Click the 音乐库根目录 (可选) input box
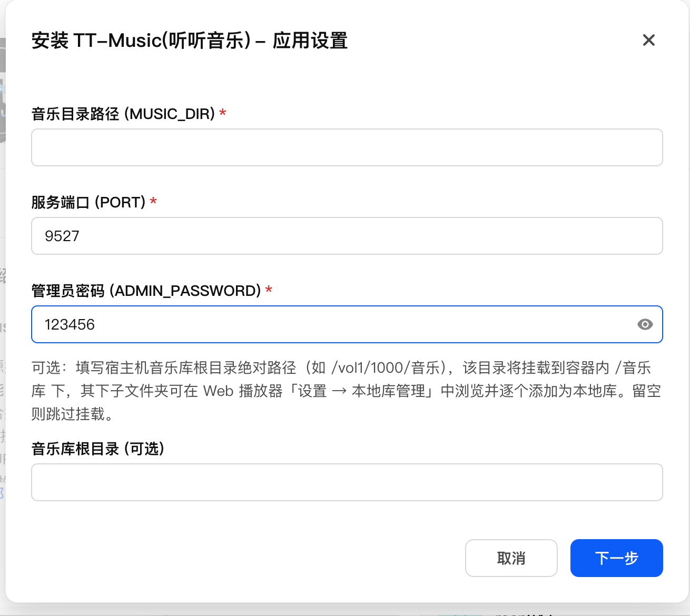Image resolution: width=690 pixels, height=616 pixels. click(347, 482)
